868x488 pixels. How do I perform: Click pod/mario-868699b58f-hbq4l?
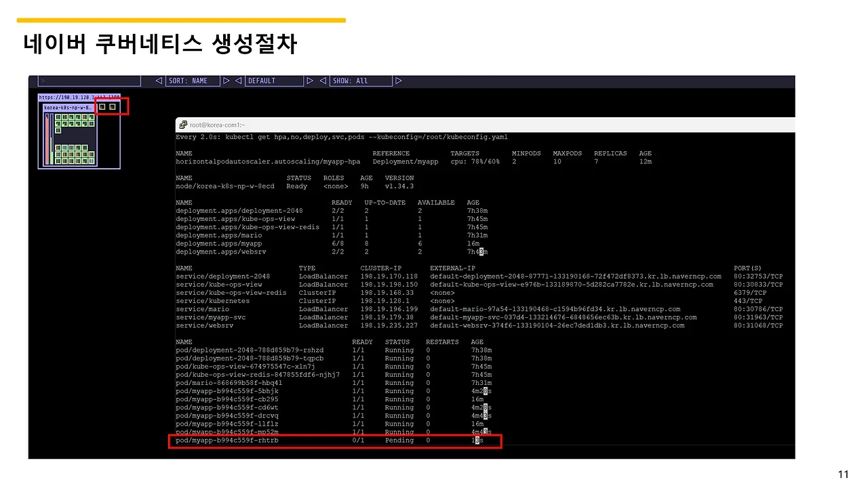[229, 383]
